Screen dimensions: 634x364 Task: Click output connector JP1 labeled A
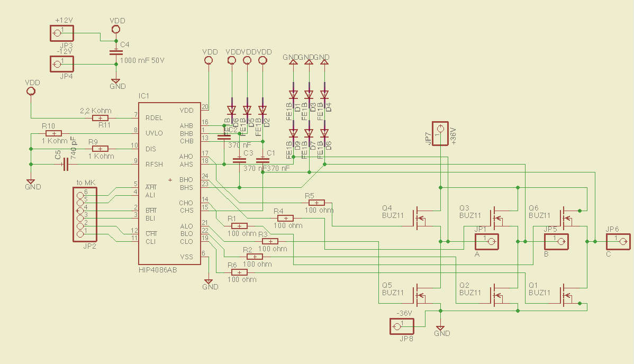(x=487, y=241)
